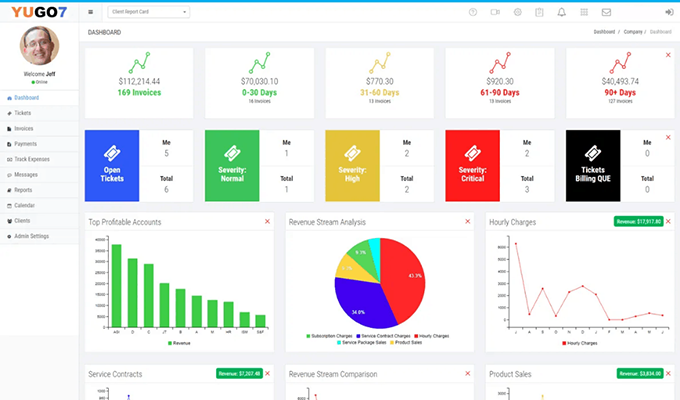Toggle the hamburger sidebar menu

pos(91,12)
